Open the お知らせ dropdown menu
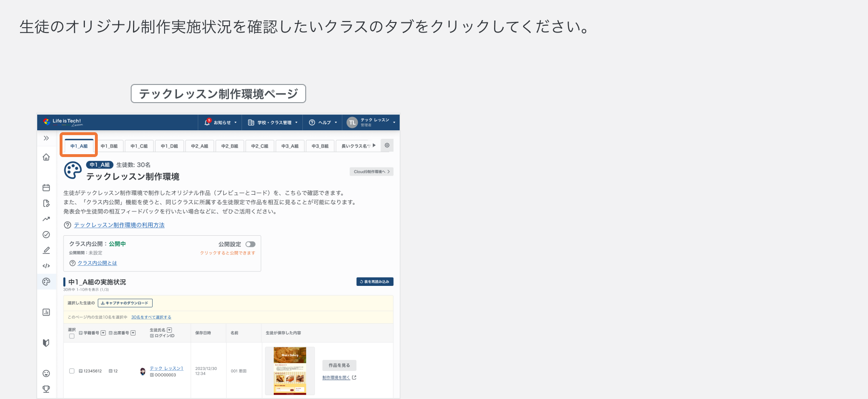 pos(220,122)
